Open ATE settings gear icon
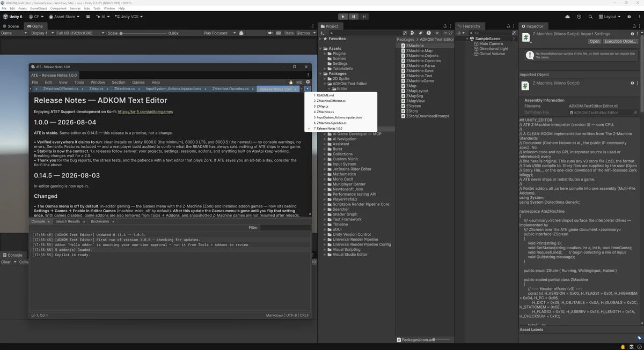644x350 pixels. (308, 83)
